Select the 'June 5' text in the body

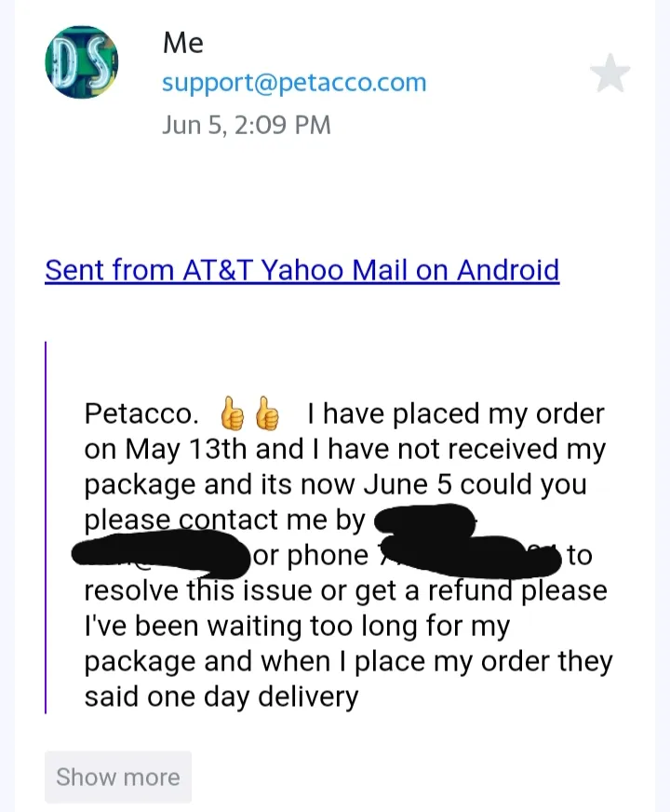point(408,484)
